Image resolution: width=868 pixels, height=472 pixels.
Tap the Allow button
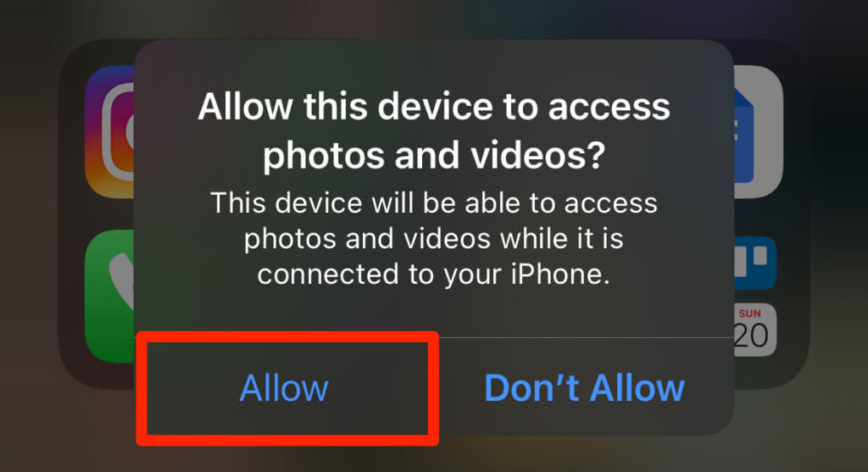[284, 387]
